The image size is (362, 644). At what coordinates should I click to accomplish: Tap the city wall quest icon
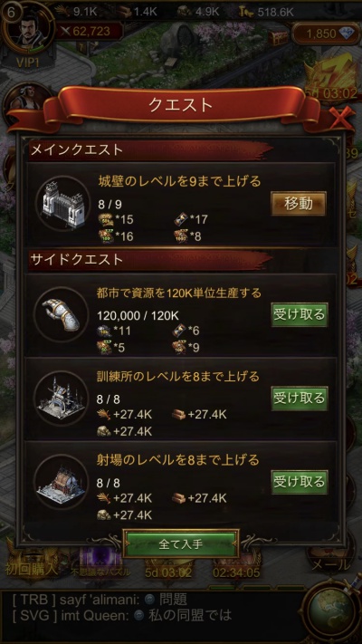click(x=62, y=203)
